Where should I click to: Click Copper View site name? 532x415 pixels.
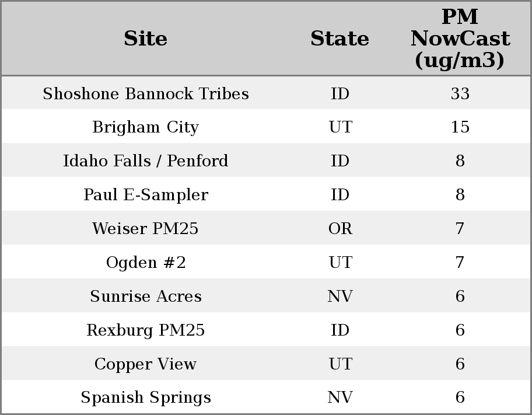coord(146,364)
